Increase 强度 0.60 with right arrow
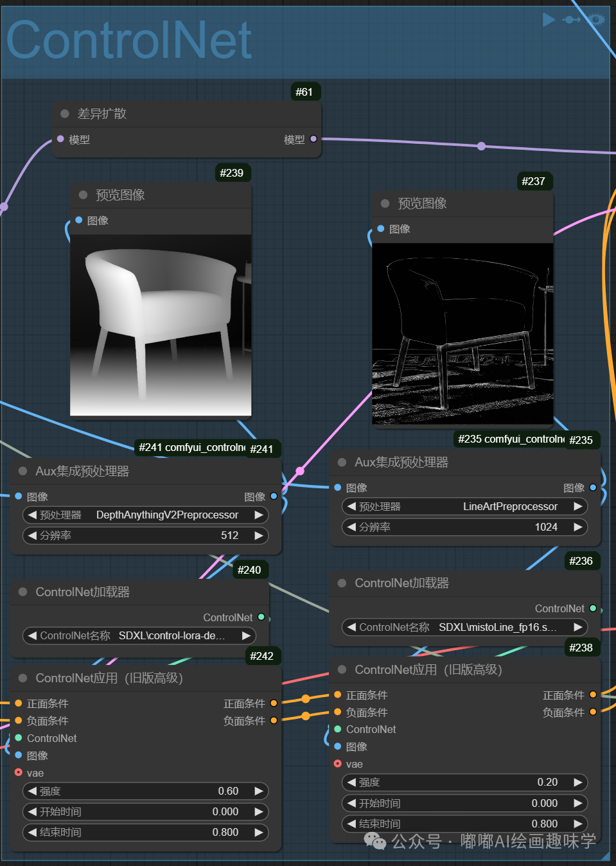Screen dimensions: 616x866 [x=259, y=791]
